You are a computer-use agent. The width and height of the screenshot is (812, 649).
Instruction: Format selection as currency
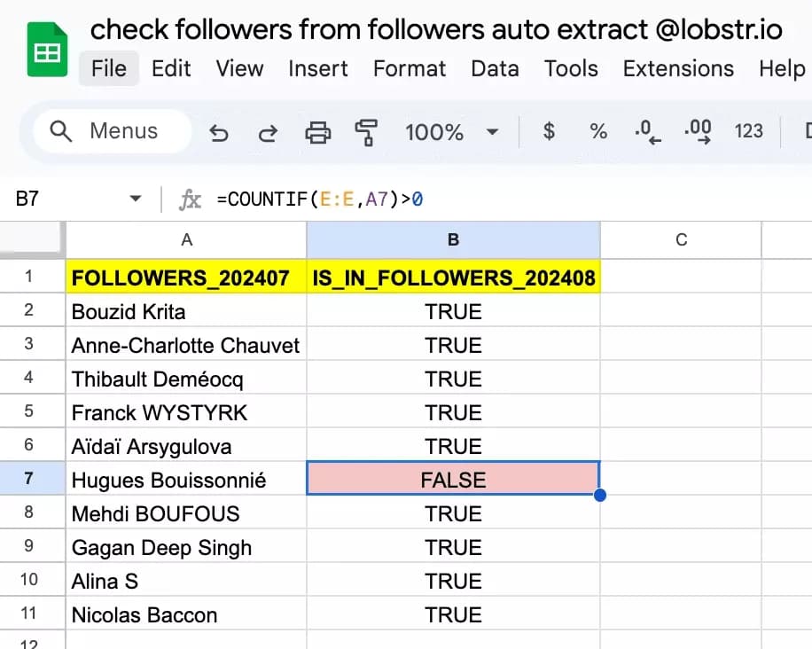(x=549, y=131)
